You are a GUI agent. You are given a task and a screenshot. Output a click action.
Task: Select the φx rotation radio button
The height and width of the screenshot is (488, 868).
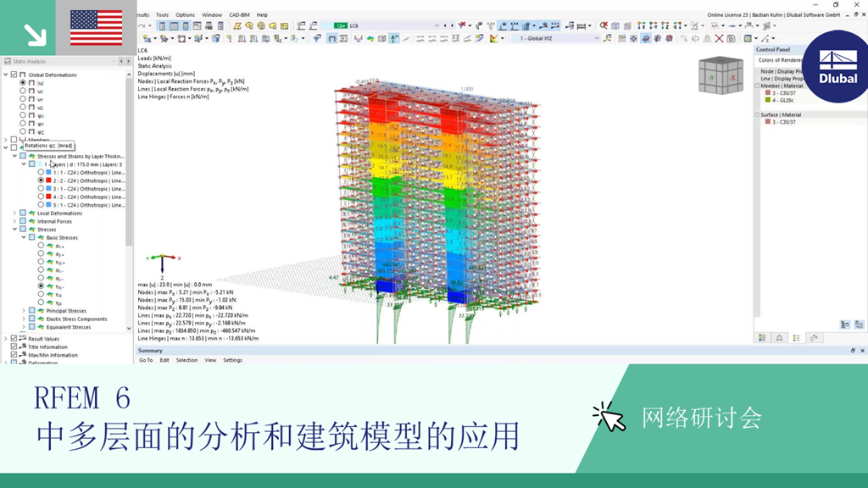pos(23,115)
